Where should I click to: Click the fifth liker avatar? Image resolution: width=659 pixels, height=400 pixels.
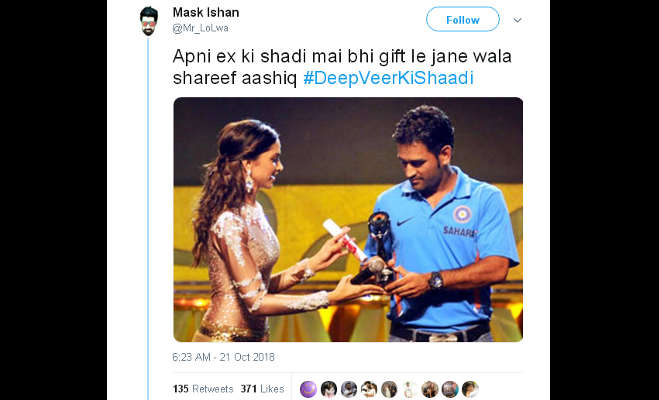point(389,389)
